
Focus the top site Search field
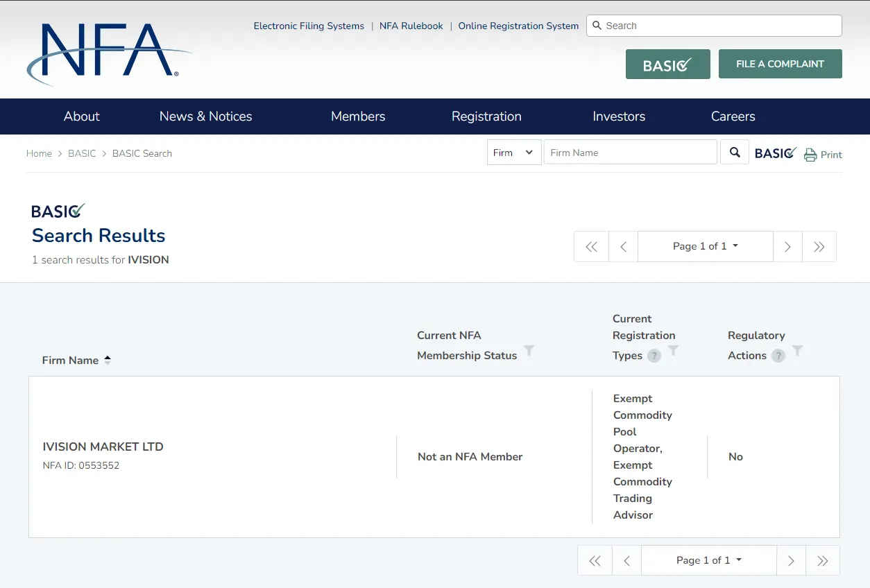[714, 26]
